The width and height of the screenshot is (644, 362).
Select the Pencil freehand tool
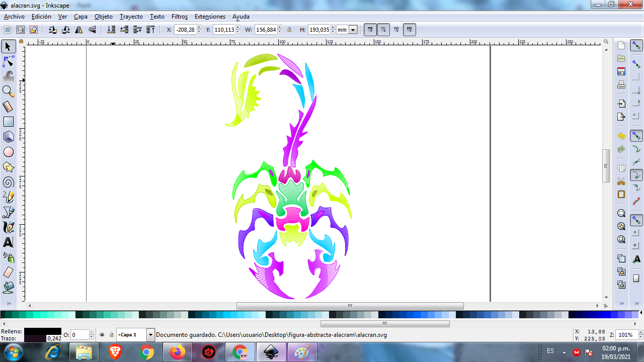pyautogui.click(x=8, y=197)
